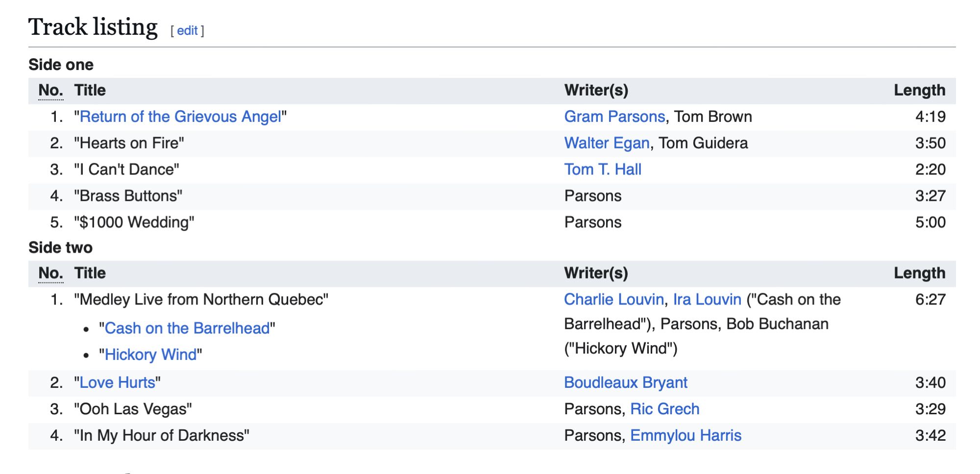Click the 3:29 length value

tap(930, 409)
